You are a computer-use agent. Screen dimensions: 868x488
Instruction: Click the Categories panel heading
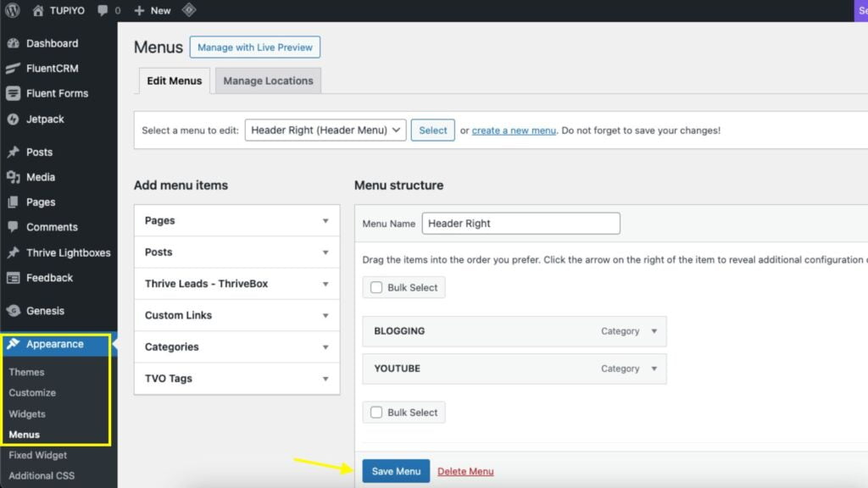point(171,347)
